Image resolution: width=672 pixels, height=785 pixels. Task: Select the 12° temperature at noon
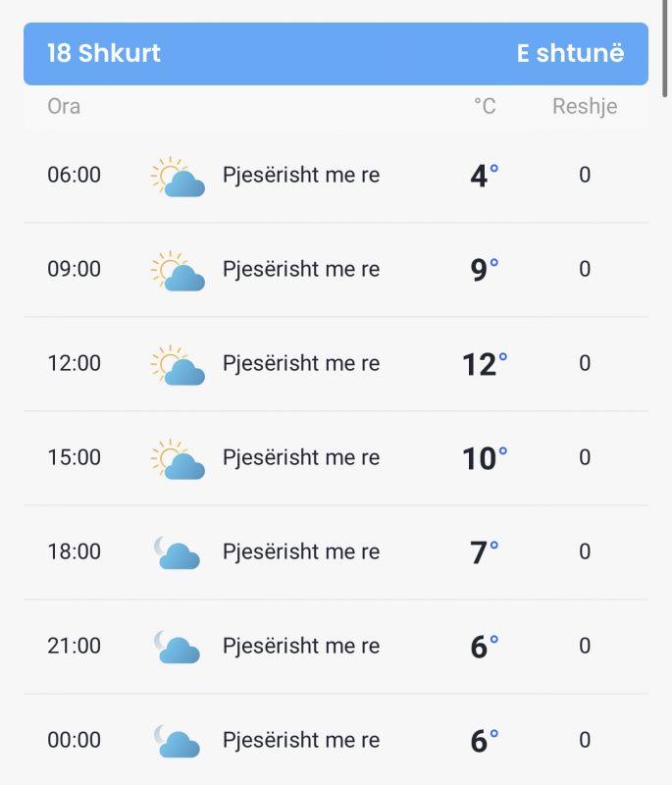coord(485,363)
